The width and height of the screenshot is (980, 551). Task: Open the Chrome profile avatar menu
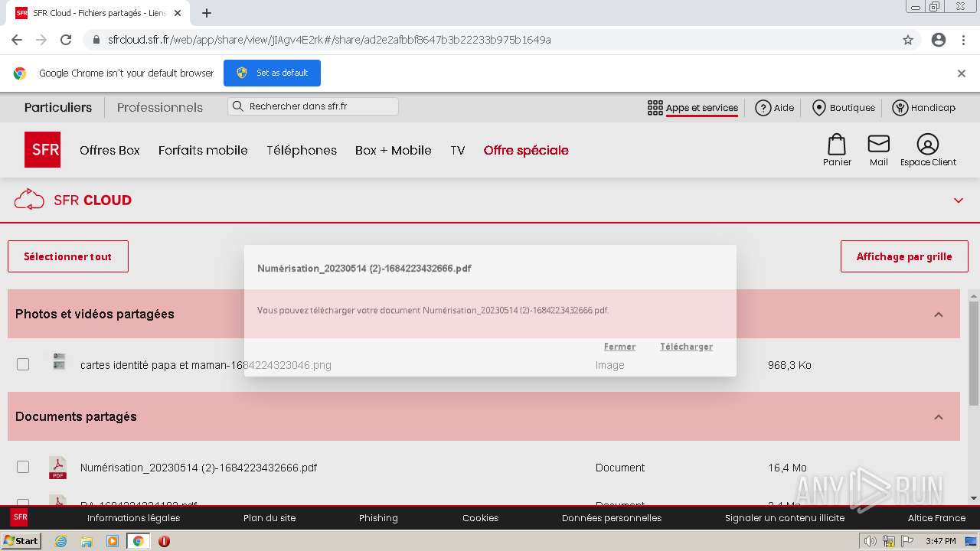pyautogui.click(x=939, y=40)
